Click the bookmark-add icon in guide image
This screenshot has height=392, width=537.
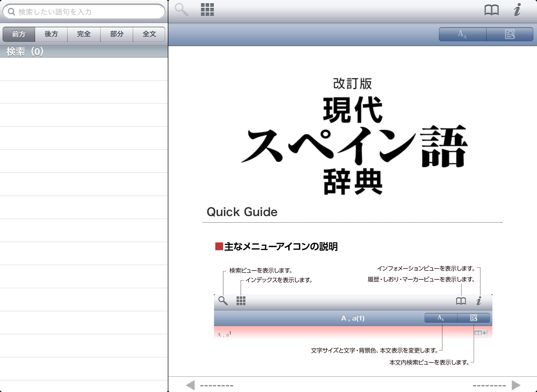[480, 333]
